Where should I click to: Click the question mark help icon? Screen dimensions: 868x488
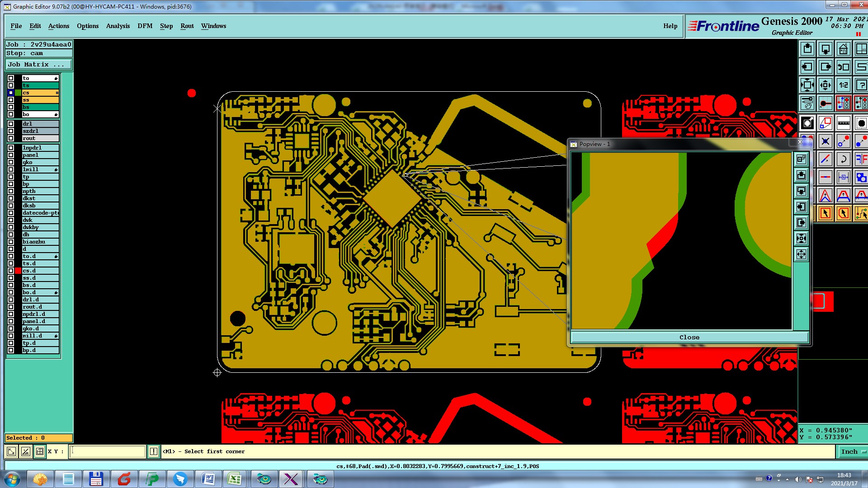[861, 85]
